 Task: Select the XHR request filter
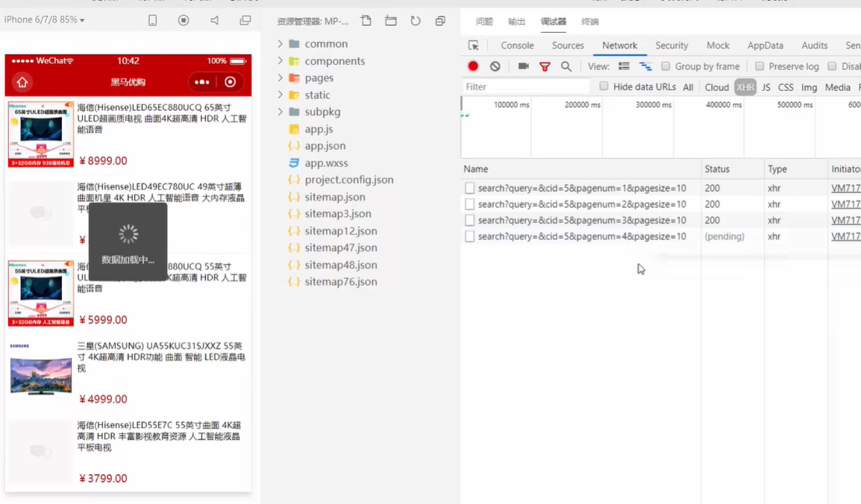(x=745, y=87)
